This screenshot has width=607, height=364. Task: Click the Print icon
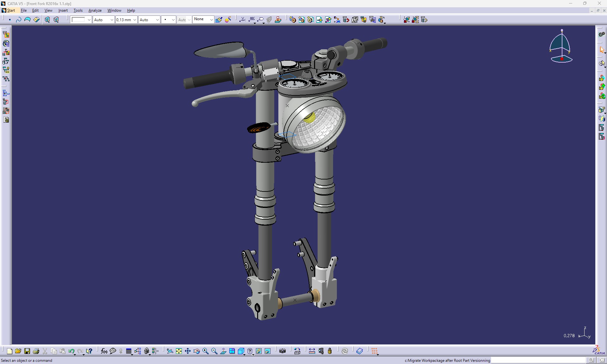click(36, 351)
